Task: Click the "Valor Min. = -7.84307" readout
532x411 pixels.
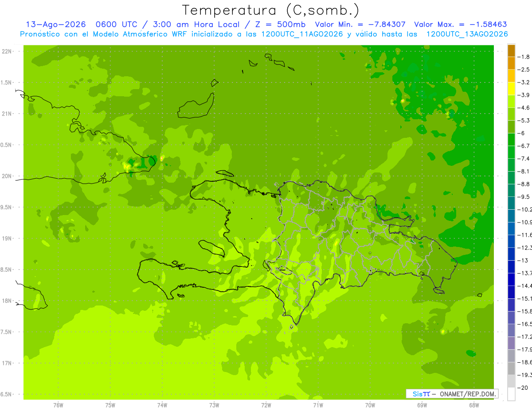Action: (x=361, y=24)
